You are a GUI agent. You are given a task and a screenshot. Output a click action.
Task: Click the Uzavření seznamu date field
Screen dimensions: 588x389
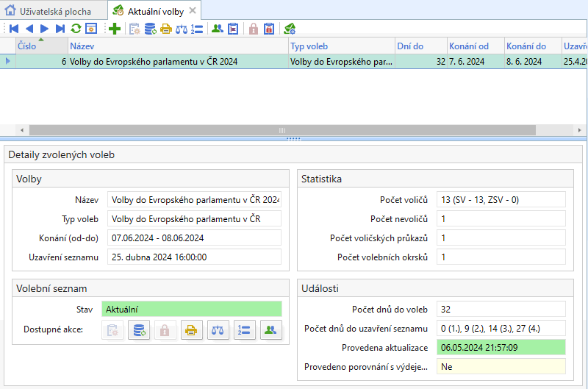pos(194,257)
